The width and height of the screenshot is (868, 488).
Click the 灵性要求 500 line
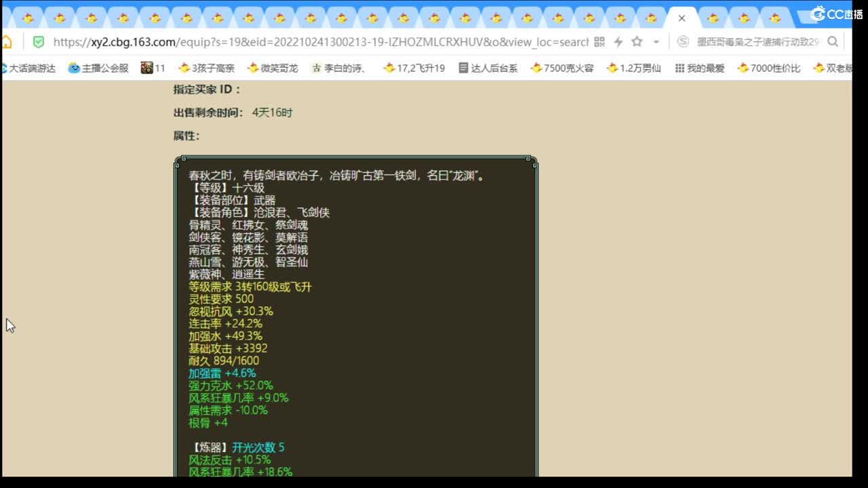coord(221,299)
